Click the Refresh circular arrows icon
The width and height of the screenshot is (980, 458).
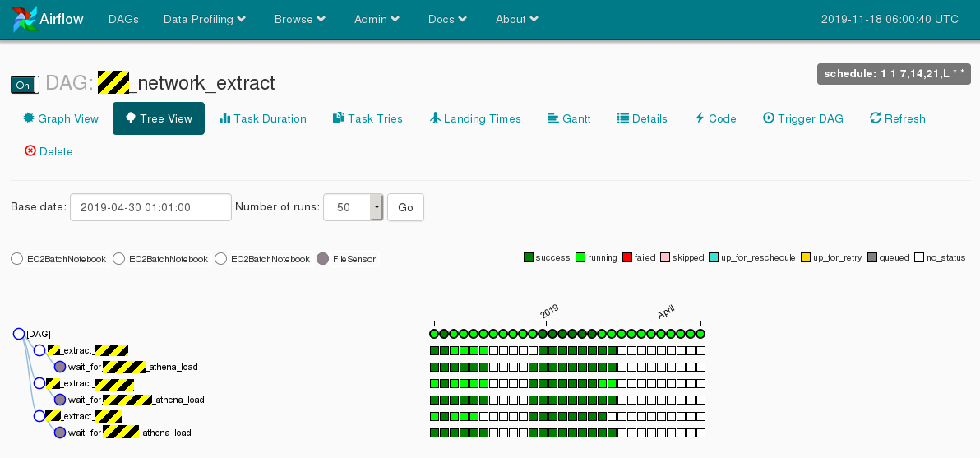pos(876,118)
